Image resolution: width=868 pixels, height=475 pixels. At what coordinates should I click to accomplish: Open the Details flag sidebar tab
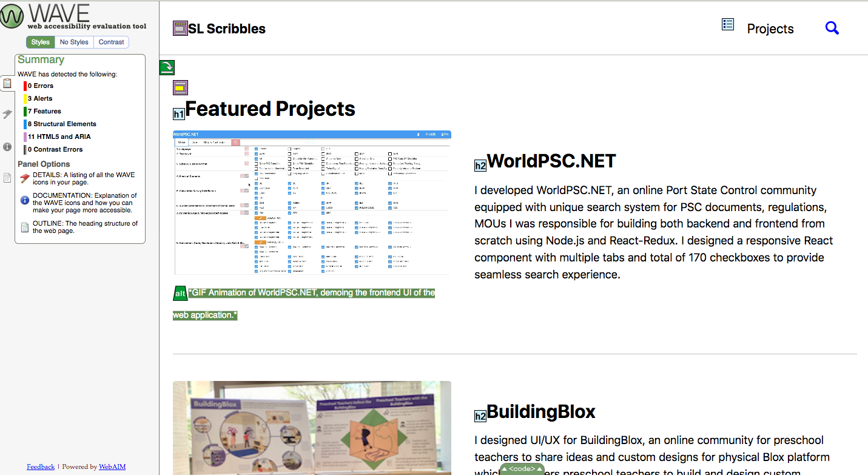pos(7,114)
